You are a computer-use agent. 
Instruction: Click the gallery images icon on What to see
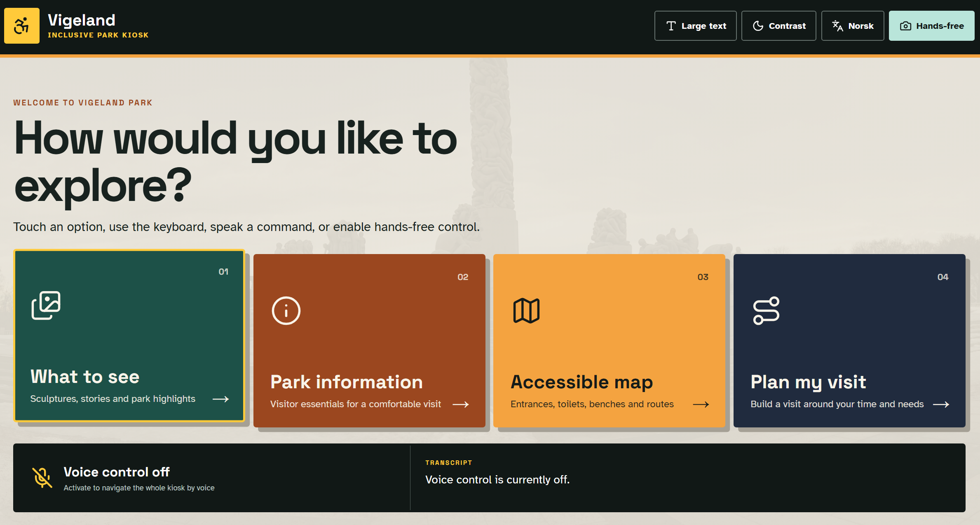(x=46, y=305)
